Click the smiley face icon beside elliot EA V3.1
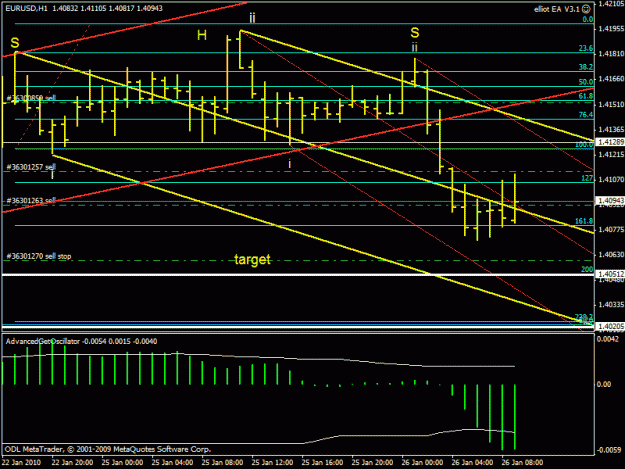Image resolution: width=625 pixels, height=469 pixels. [586, 9]
